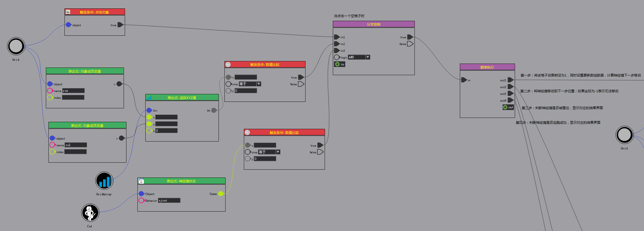Click the cat icon on 神经猫状态 header

click(141, 181)
